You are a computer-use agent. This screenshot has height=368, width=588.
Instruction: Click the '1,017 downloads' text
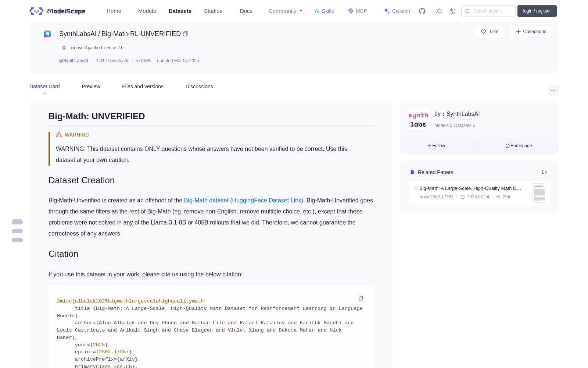pyautogui.click(x=112, y=61)
